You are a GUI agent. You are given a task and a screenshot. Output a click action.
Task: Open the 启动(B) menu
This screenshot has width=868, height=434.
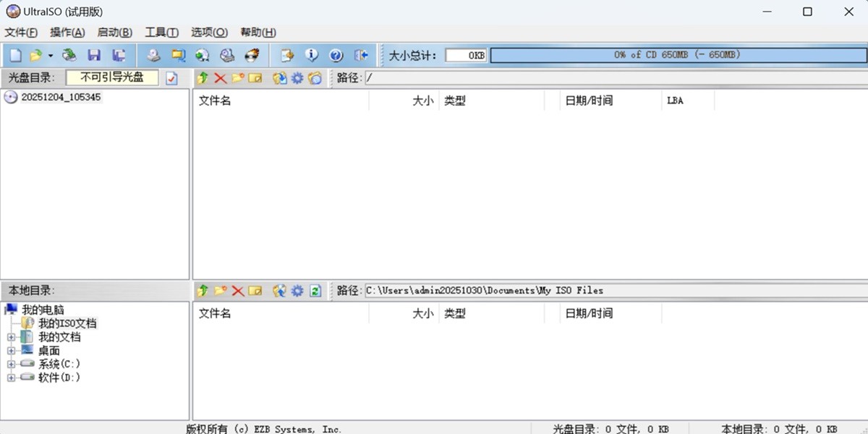pos(114,33)
